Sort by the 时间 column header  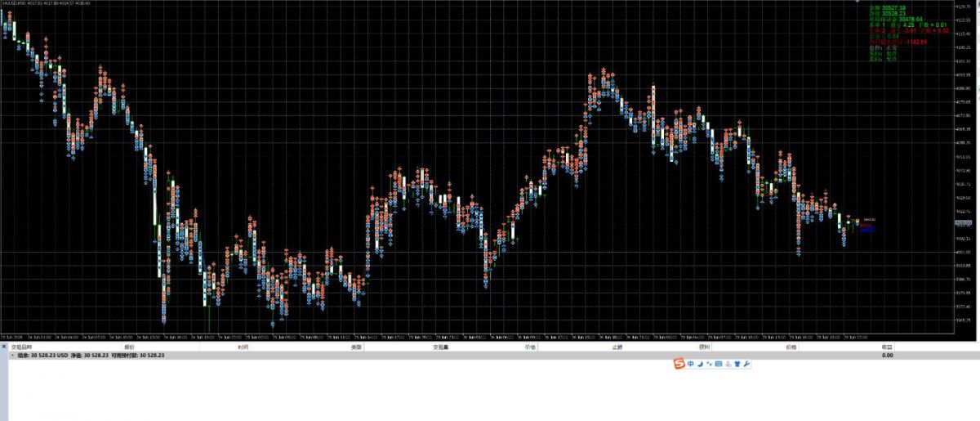pyautogui.click(x=243, y=347)
